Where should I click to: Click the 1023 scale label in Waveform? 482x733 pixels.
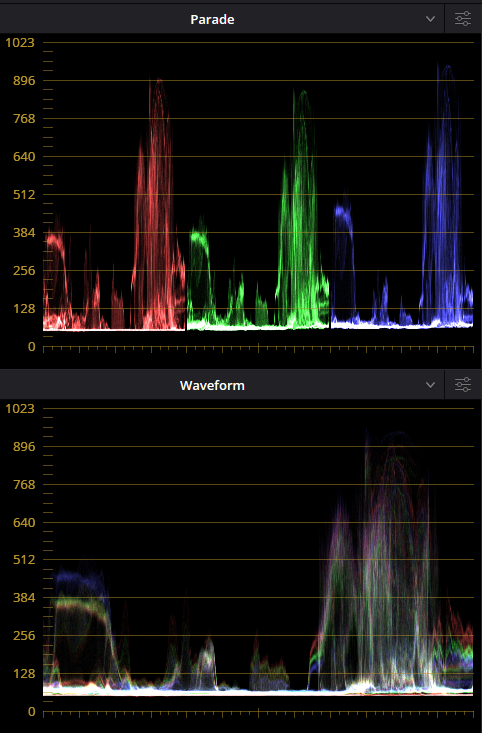pos(20,409)
